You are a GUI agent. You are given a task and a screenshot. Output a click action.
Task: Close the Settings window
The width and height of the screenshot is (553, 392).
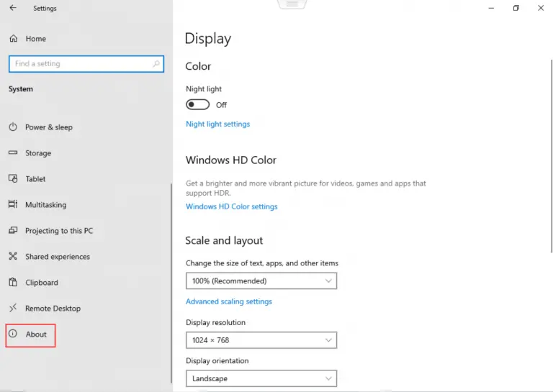[541, 8]
